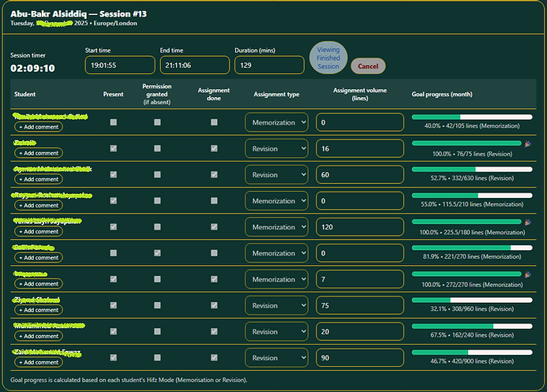The height and width of the screenshot is (392, 547).
Task: Click the party popper next to 225.5/180 lines
Action: coord(527,222)
